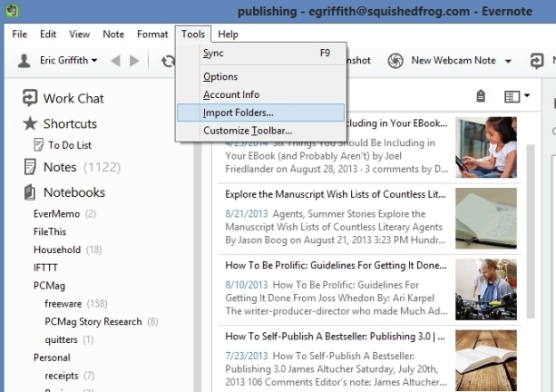Click the Notebooks book icon
The height and width of the screenshot is (392, 556).
30,192
